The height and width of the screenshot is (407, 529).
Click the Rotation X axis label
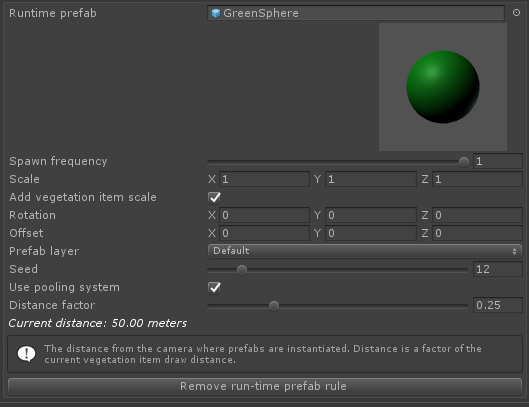click(212, 215)
